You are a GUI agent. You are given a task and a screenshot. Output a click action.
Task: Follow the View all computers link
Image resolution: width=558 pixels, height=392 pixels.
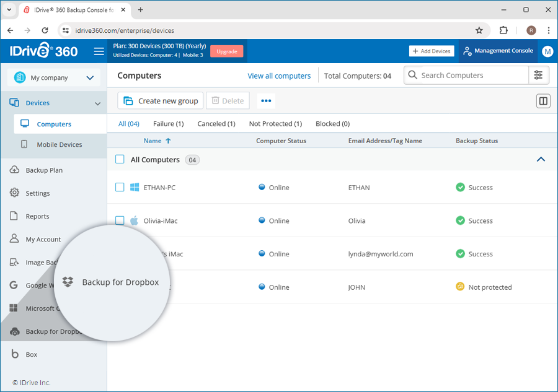click(279, 76)
